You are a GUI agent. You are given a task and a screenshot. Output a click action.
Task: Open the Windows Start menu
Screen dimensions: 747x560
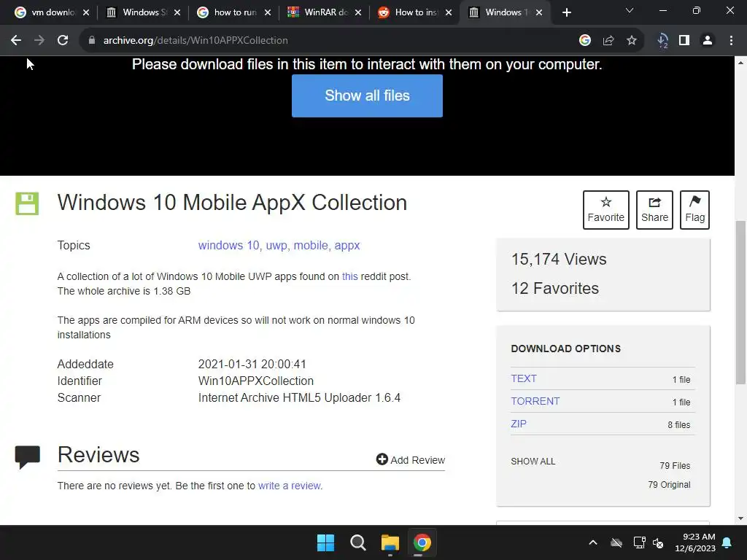tap(326, 542)
